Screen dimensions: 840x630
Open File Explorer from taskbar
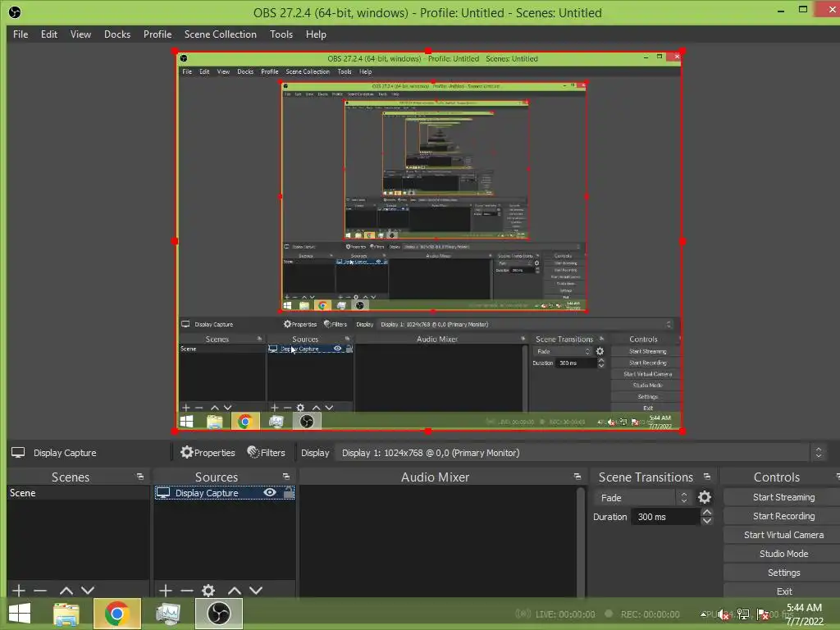tap(66, 614)
